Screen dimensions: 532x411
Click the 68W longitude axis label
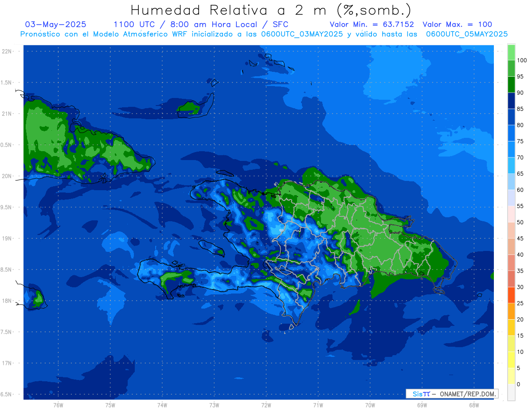474,405
